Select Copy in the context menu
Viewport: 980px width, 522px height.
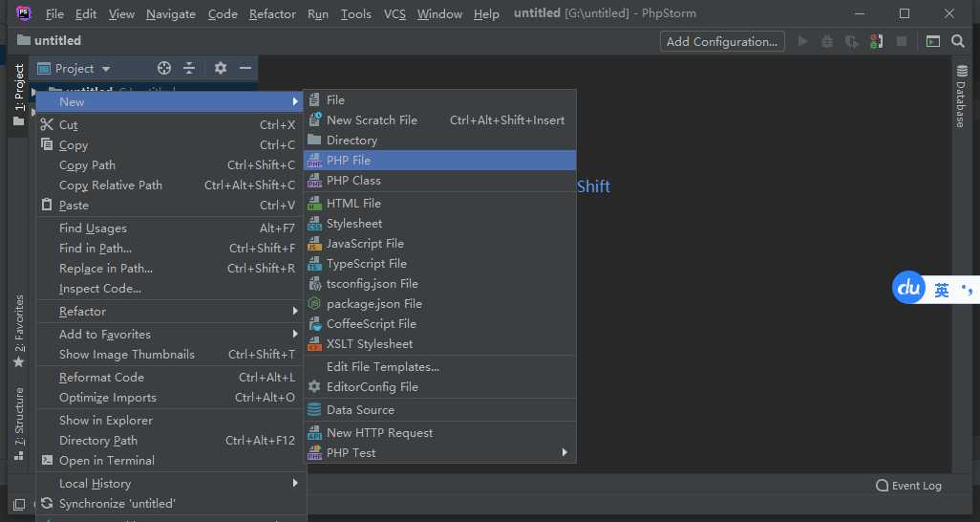(x=169, y=145)
